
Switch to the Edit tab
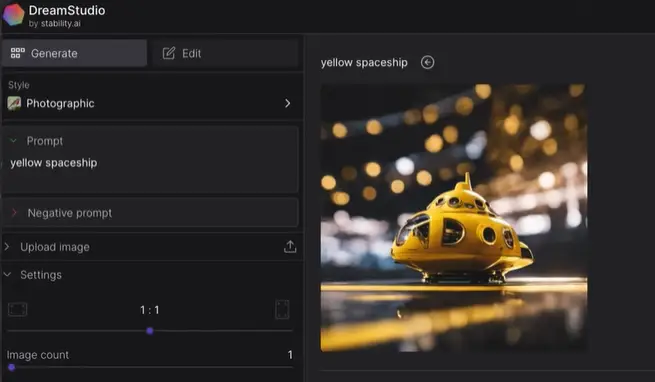[x=225, y=53]
